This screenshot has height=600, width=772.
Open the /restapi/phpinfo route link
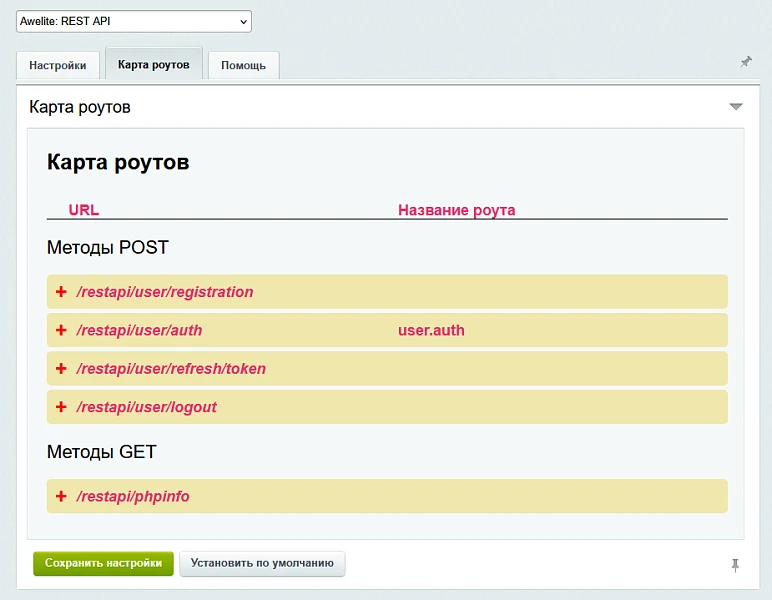pos(132,496)
